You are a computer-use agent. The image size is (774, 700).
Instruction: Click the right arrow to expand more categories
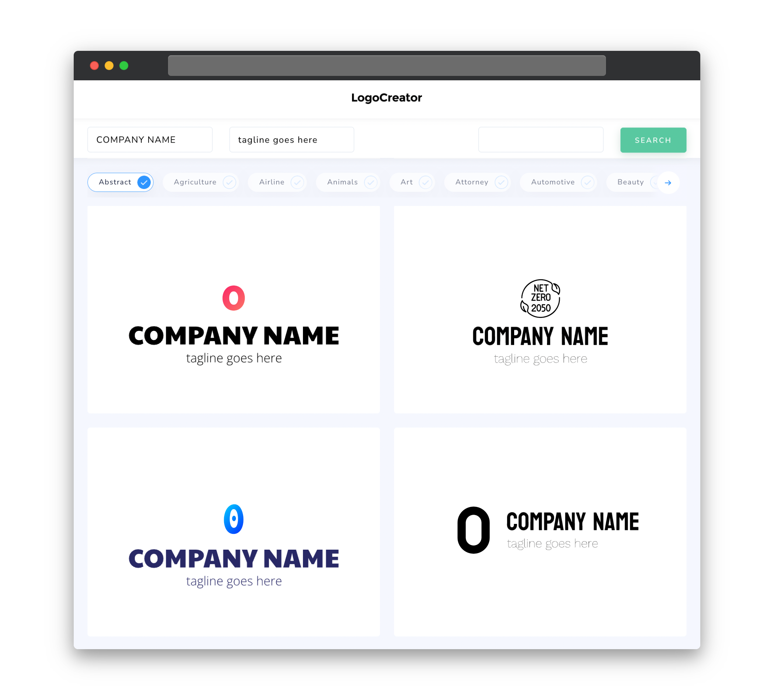tap(667, 182)
